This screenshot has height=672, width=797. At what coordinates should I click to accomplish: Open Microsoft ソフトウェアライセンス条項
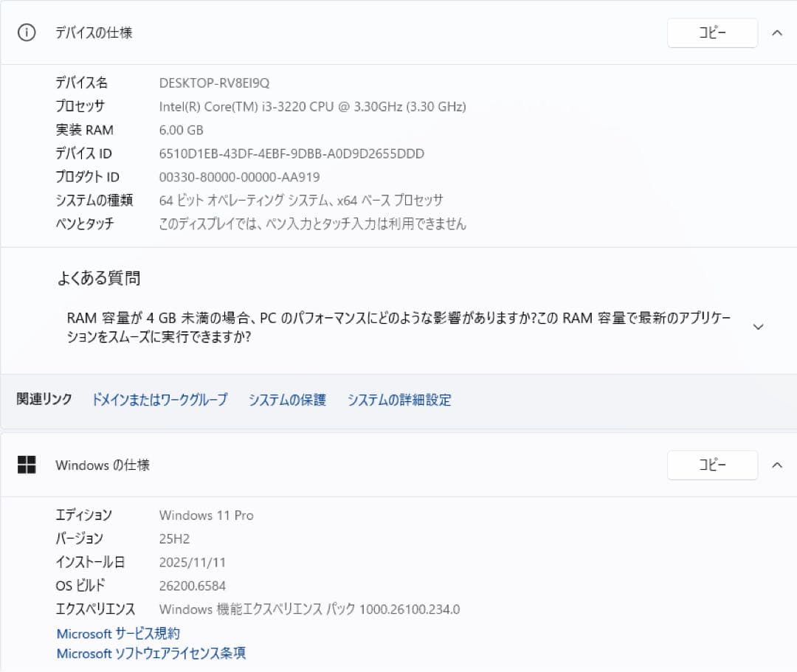pyautogui.click(x=151, y=654)
